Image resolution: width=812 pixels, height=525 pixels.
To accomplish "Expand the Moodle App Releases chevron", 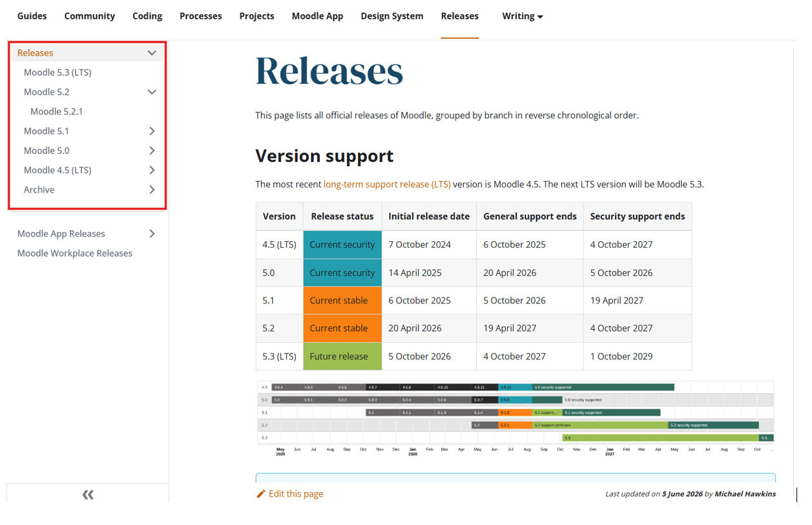I will 152,233.
